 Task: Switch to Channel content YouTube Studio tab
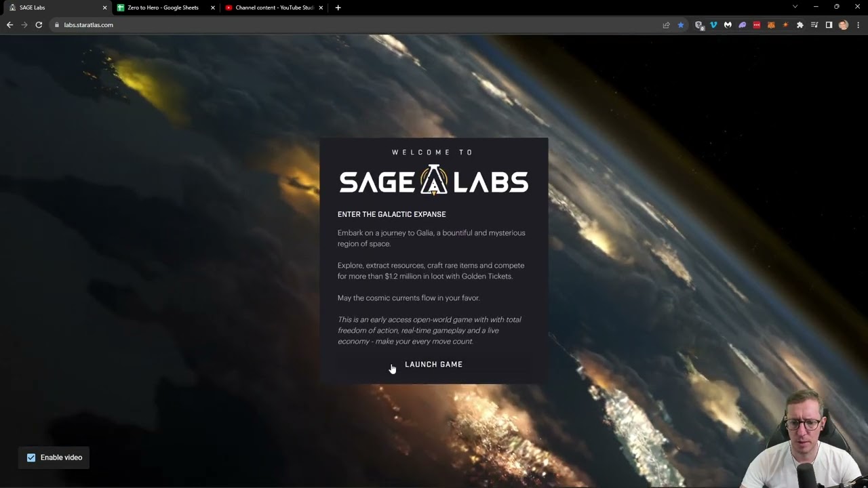(x=274, y=7)
